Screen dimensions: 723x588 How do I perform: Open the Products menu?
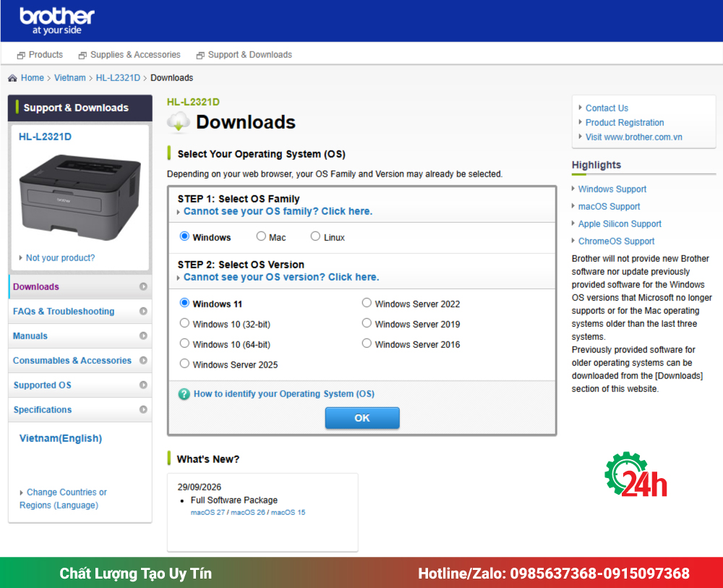(46, 55)
